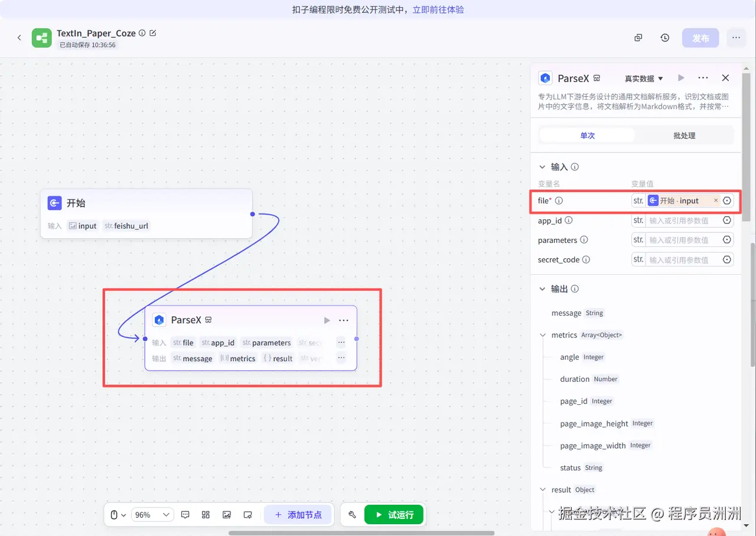Open version history clock icon
Screen dimensions: 756x536
point(665,38)
